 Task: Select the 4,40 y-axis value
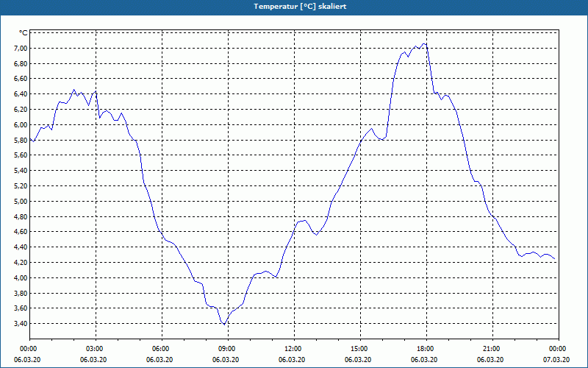pyautogui.click(x=21, y=247)
